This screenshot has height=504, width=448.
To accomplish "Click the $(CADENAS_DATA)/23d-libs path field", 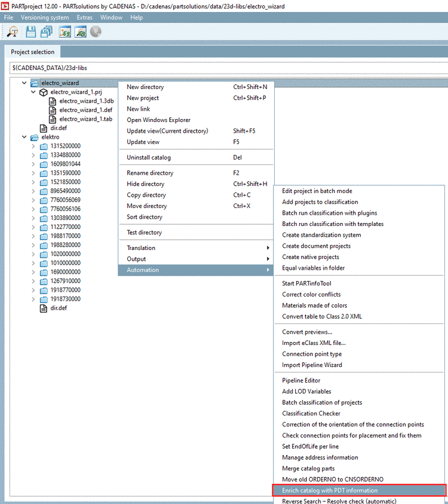I will (x=229, y=68).
